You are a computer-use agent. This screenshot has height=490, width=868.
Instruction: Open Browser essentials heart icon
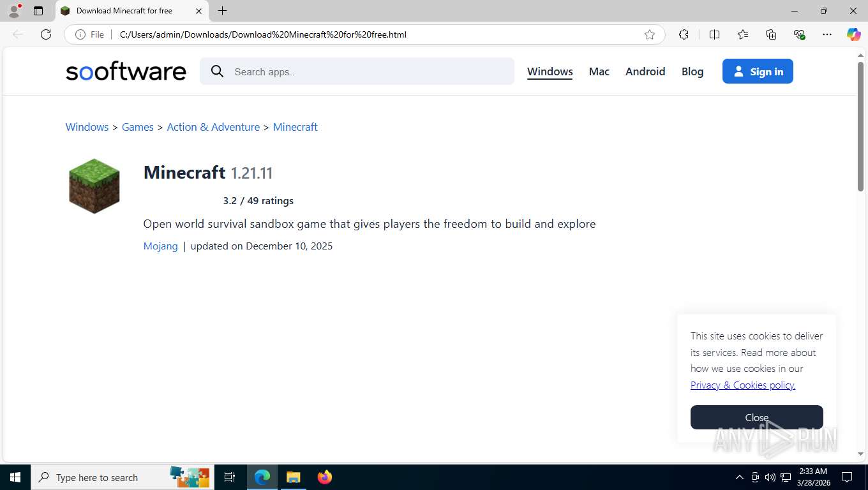coord(799,34)
